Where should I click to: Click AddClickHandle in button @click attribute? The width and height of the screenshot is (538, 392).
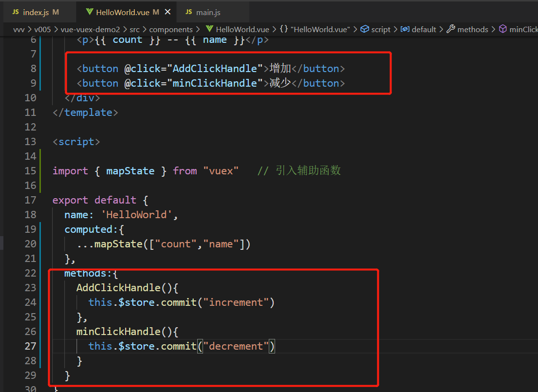[215, 69]
